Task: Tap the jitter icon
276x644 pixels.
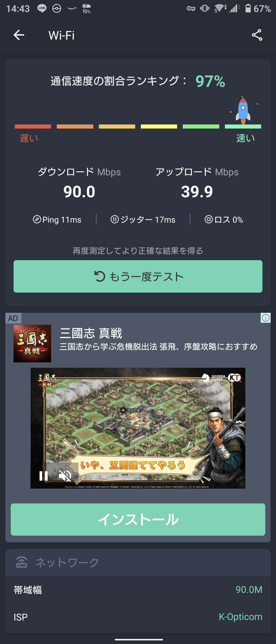Action: pyautogui.click(x=115, y=219)
